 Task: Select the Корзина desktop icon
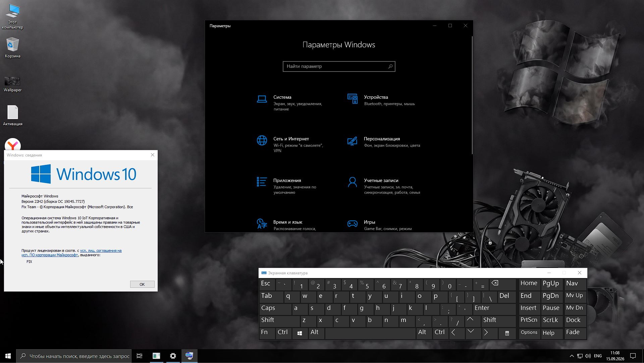point(13,48)
